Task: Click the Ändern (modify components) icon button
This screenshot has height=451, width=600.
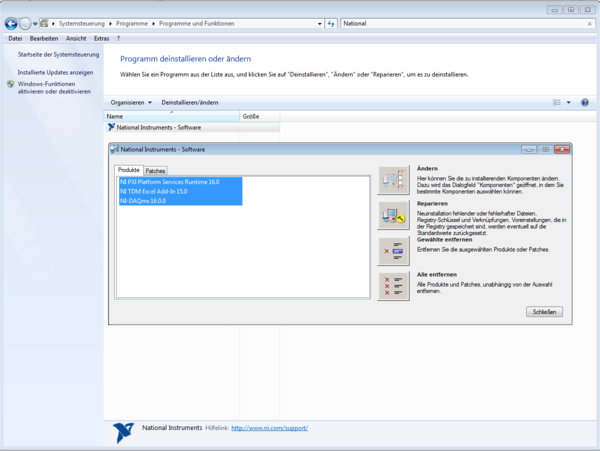Action: point(393,180)
